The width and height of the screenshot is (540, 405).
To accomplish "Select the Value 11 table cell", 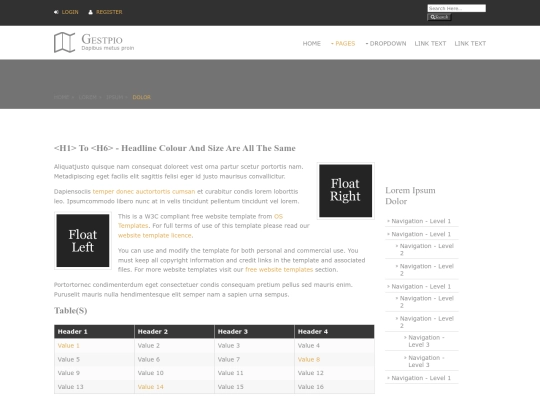I will tap(255, 373).
